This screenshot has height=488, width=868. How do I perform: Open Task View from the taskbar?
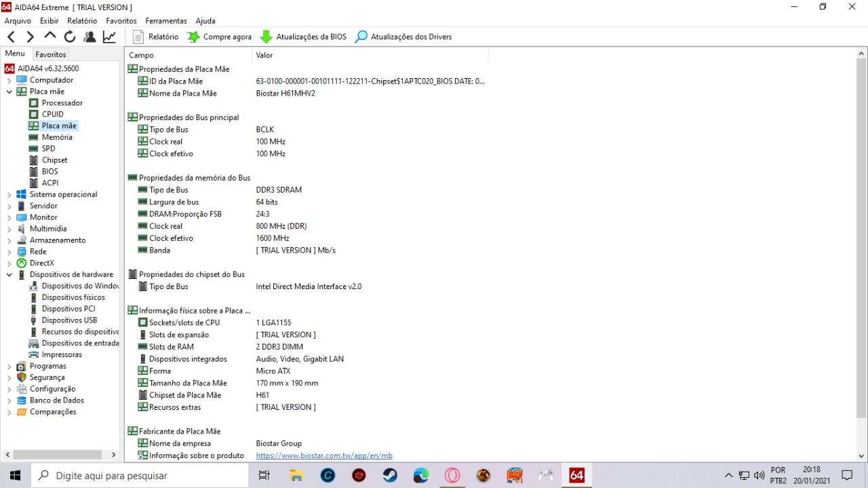(x=264, y=475)
